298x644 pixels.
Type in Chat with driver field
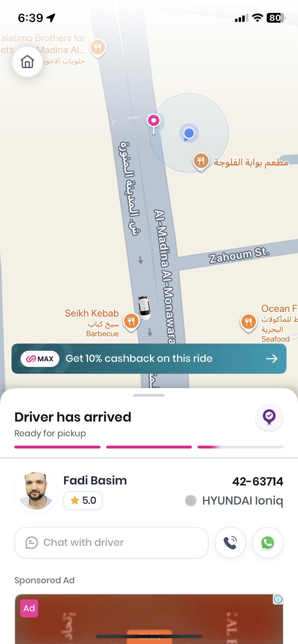[112, 543]
